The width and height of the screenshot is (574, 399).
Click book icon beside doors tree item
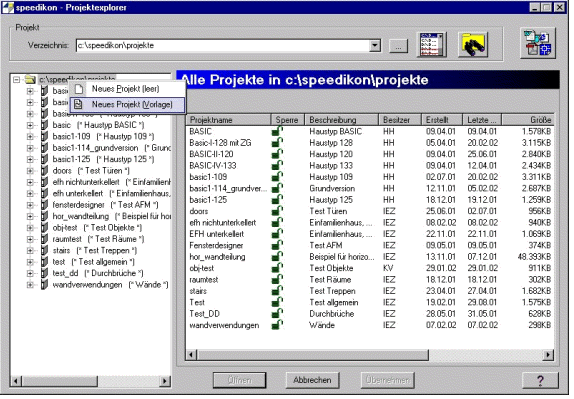(x=44, y=171)
